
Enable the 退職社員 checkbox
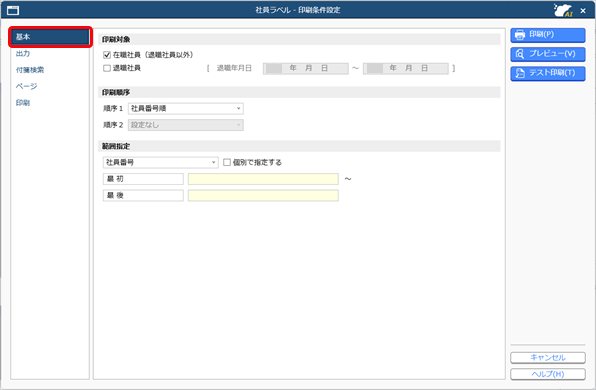tap(107, 68)
